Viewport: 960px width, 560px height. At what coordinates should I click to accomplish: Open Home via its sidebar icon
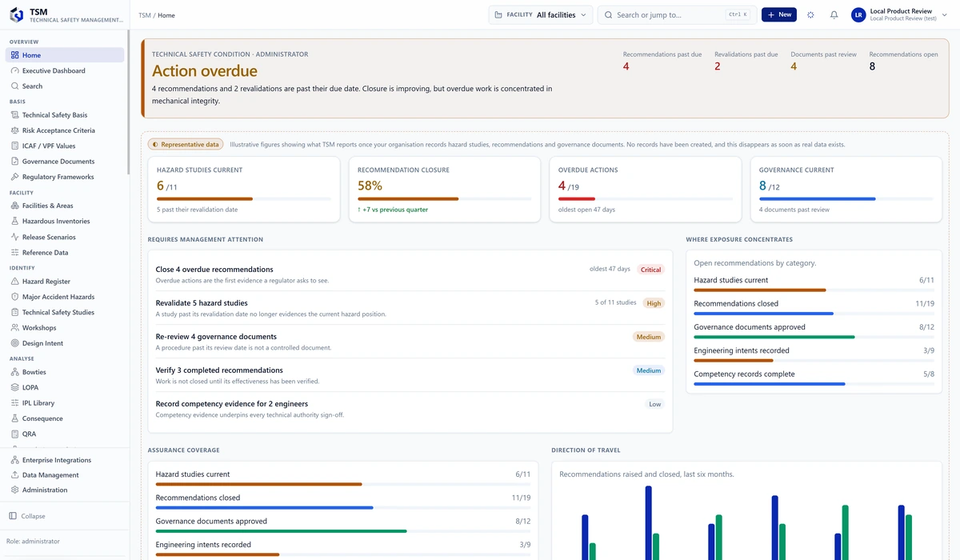tap(14, 55)
